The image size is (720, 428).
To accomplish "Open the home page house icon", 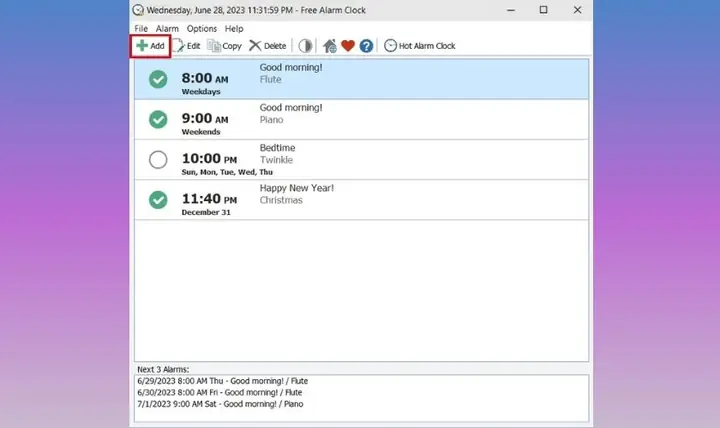I will [329, 46].
